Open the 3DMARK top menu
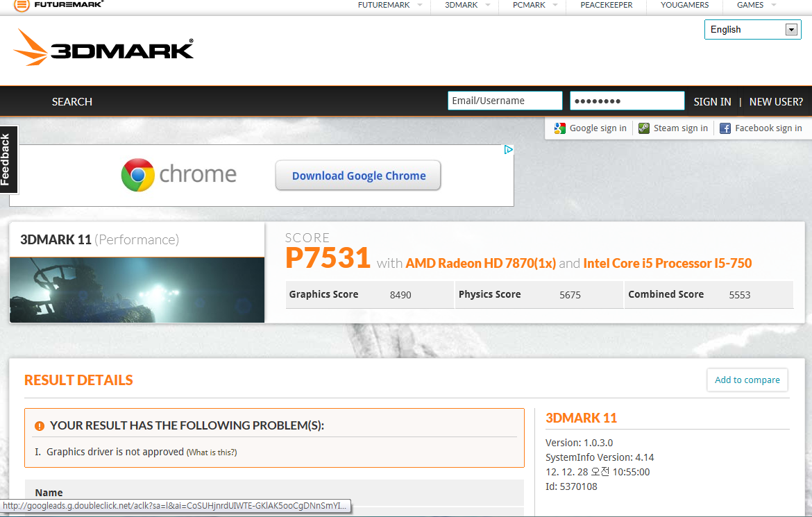 (x=461, y=5)
